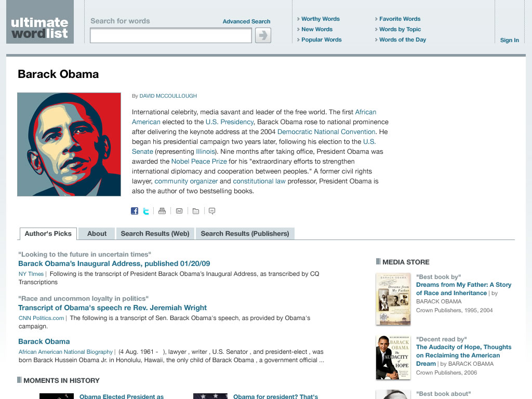Open the Search Results (Web) tab
532x399 pixels.
(x=155, y=233)
